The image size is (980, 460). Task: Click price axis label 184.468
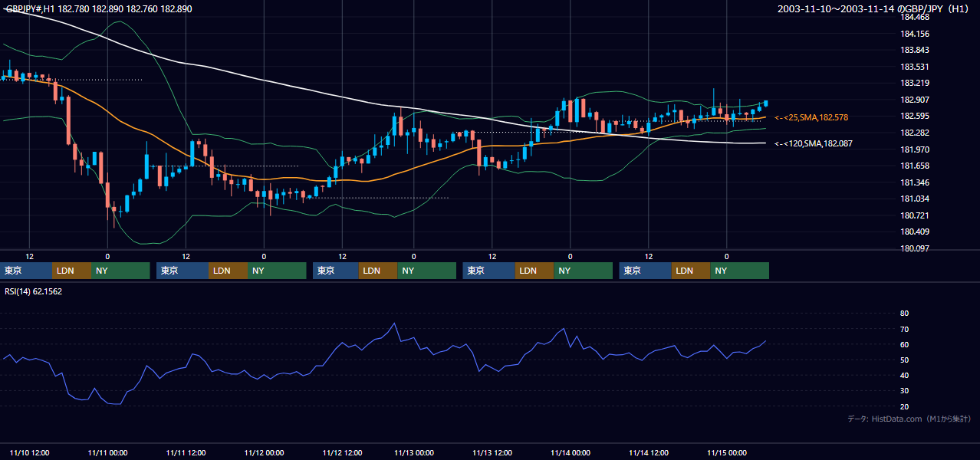pyautogui.click(x=916, y=18)
